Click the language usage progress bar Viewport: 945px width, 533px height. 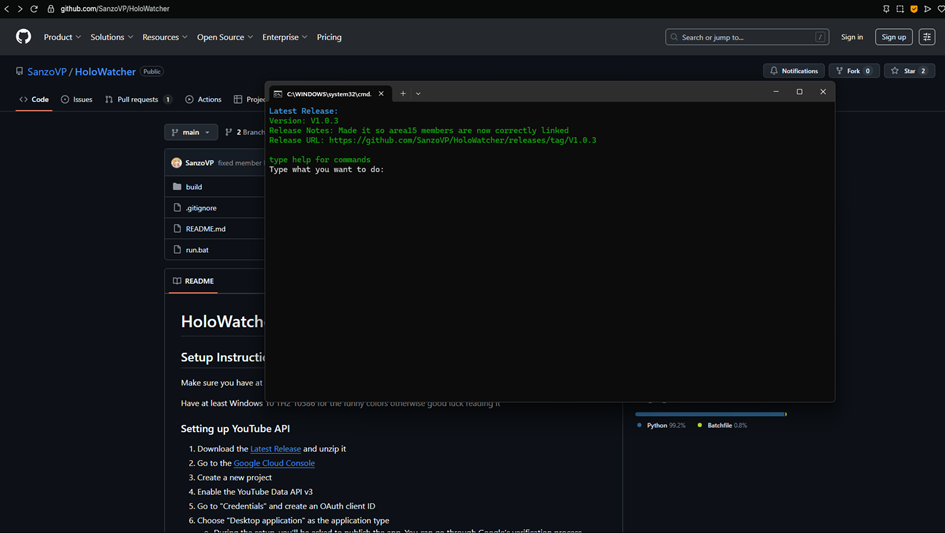pyautogui.click(x=710, y=414)
